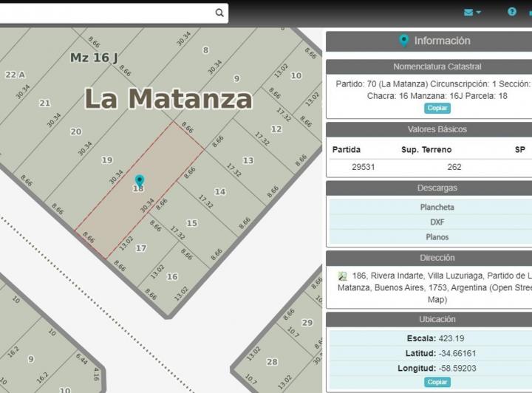Select parcel 13 on the map
Image resolution: width=532 pixels, height=393 pixels.
coord(248,160)
